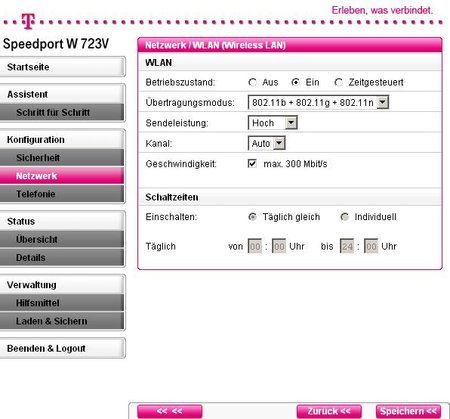The height and width of the screenshot is (419, 450).
Task: Click the Telekom T logo
Action: (28, 21)
